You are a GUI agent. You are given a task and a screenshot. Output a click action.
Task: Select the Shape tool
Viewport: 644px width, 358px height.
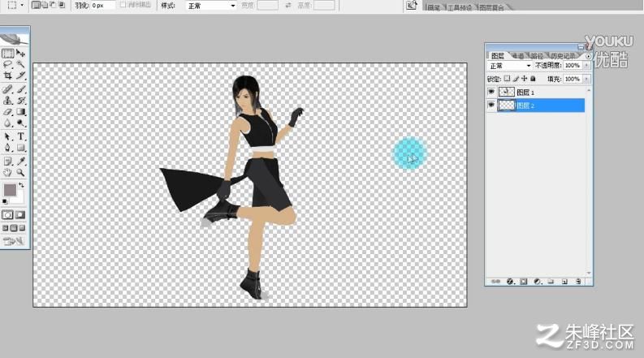[x=20, y=148]
